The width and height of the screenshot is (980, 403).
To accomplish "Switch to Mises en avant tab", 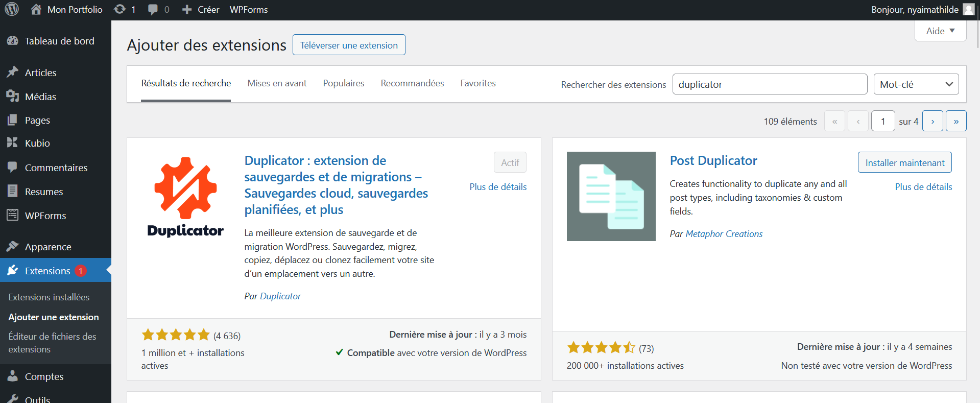I will pos(277,83).
